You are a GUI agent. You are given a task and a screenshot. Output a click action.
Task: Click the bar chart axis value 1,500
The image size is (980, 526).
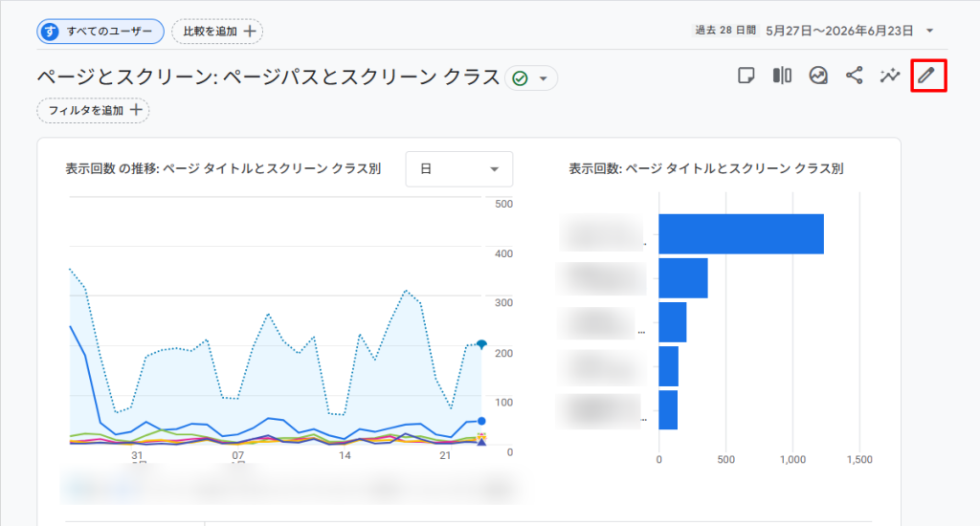(859, 459)
